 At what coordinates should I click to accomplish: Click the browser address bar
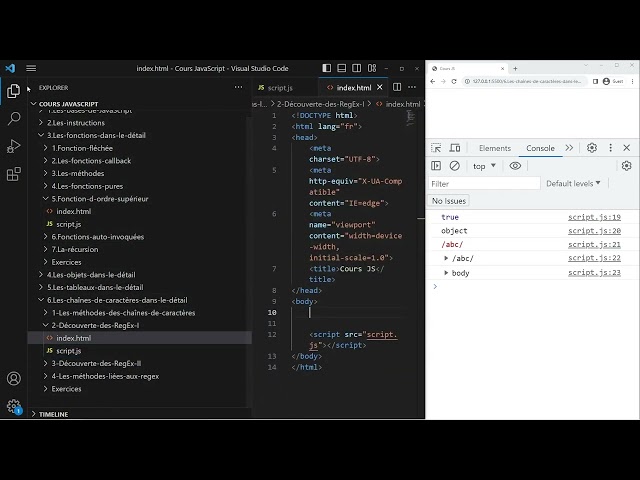(x=527, y=82)
